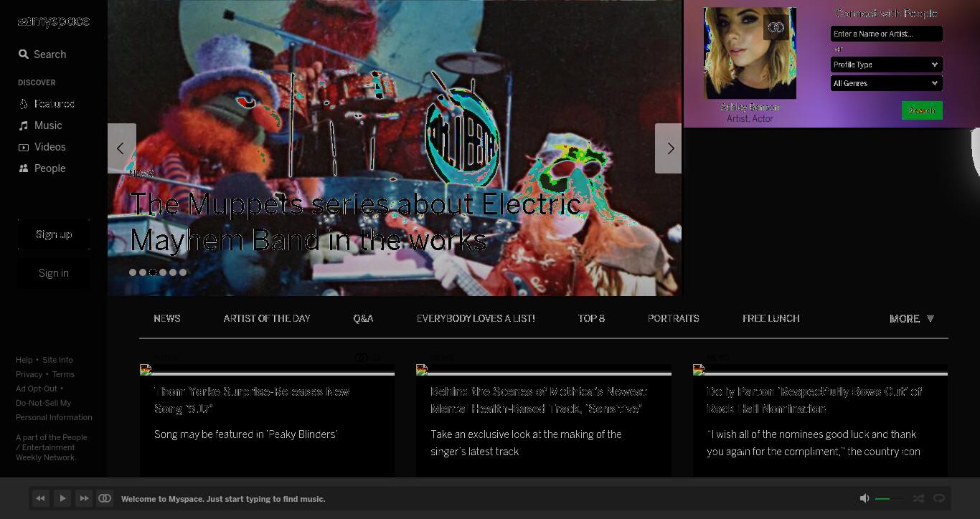Image resolution: width=980 pixels, height=519 pixels.
Task: Switch to the FREE LUNCH tab
Action: (x=771, y=318)
